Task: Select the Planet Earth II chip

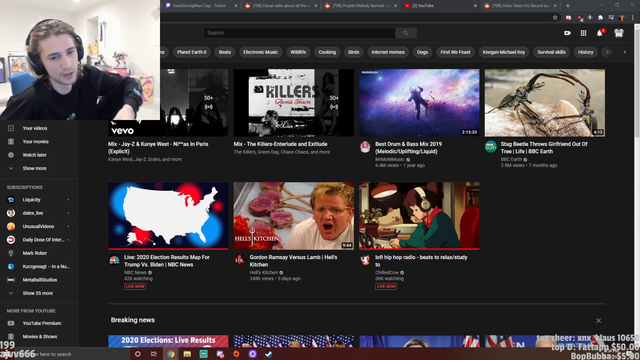Action: click(191, 52)
